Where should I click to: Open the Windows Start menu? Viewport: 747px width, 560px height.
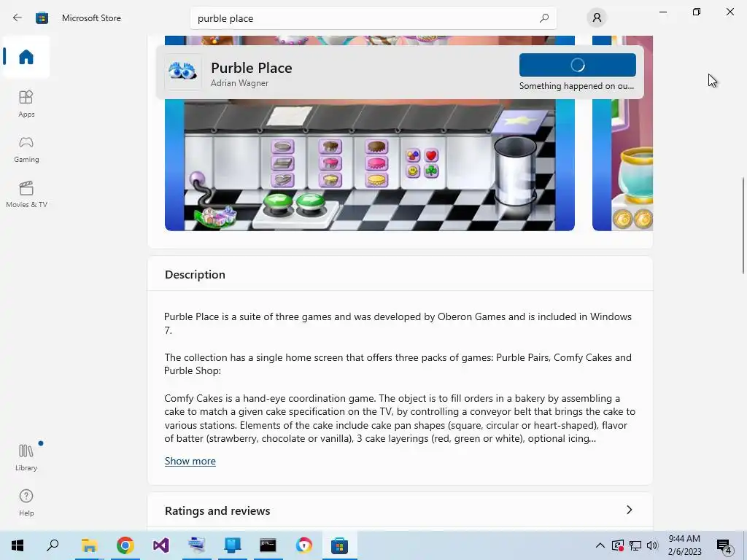click(18, 545)
